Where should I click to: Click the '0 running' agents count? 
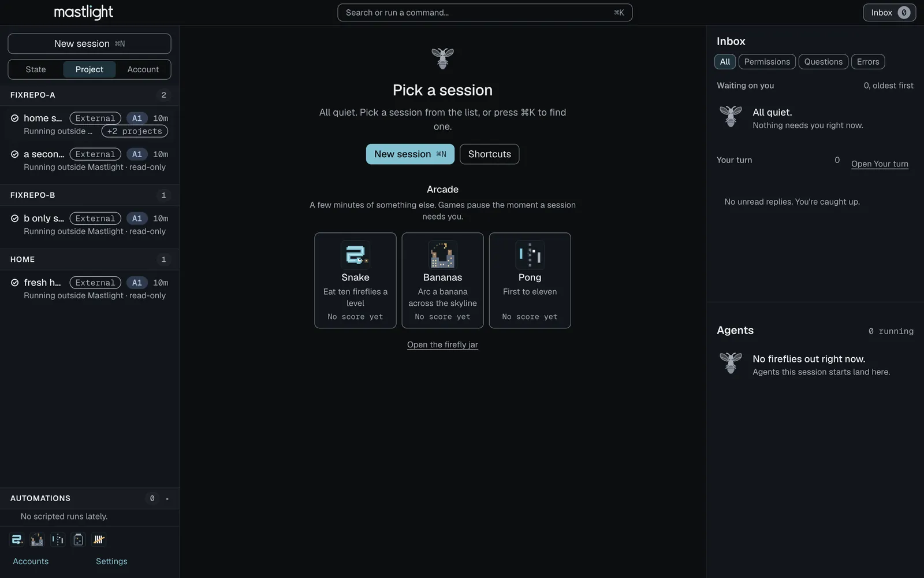tap(891, 331)
